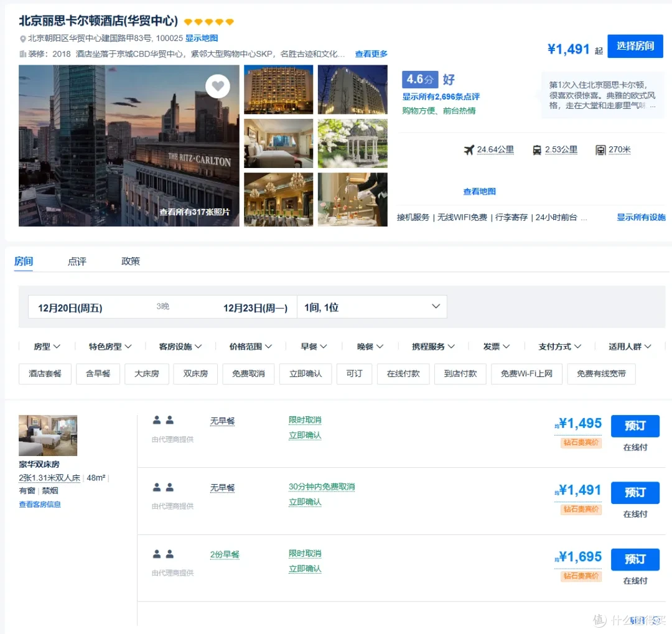Open the hotel tower exterior thumbnail
The width and height of the screenshot is (672, 634).
tap(353, 89)
